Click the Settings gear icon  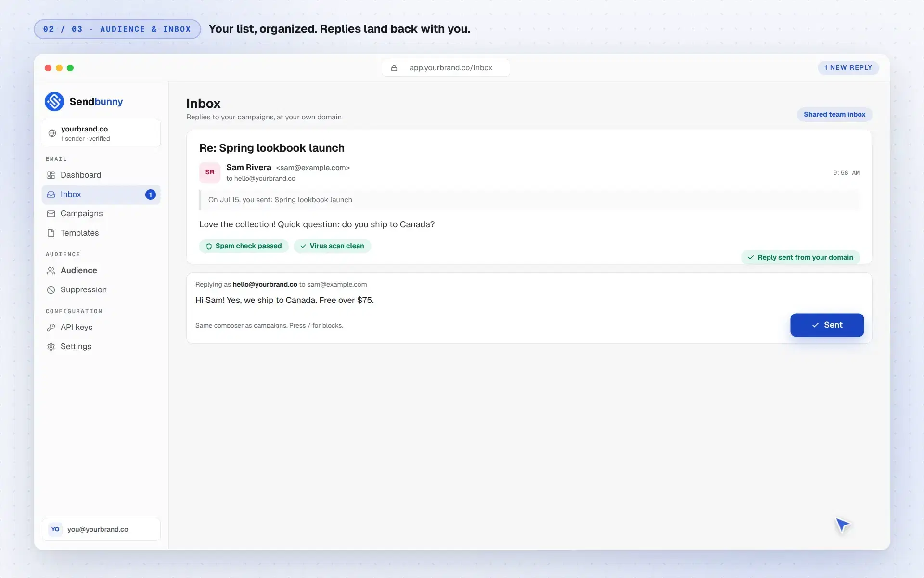pyautogui.click(x=51, y=347)
